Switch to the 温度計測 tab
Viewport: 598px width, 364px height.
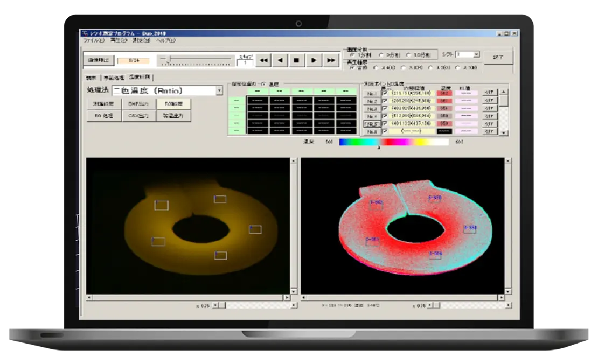[x=139, y=78]
